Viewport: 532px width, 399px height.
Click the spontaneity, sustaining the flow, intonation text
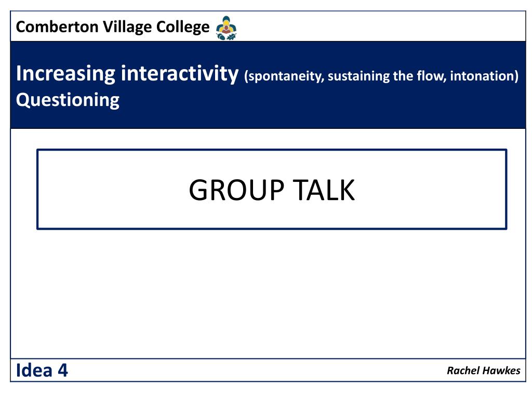click(381, 76)
